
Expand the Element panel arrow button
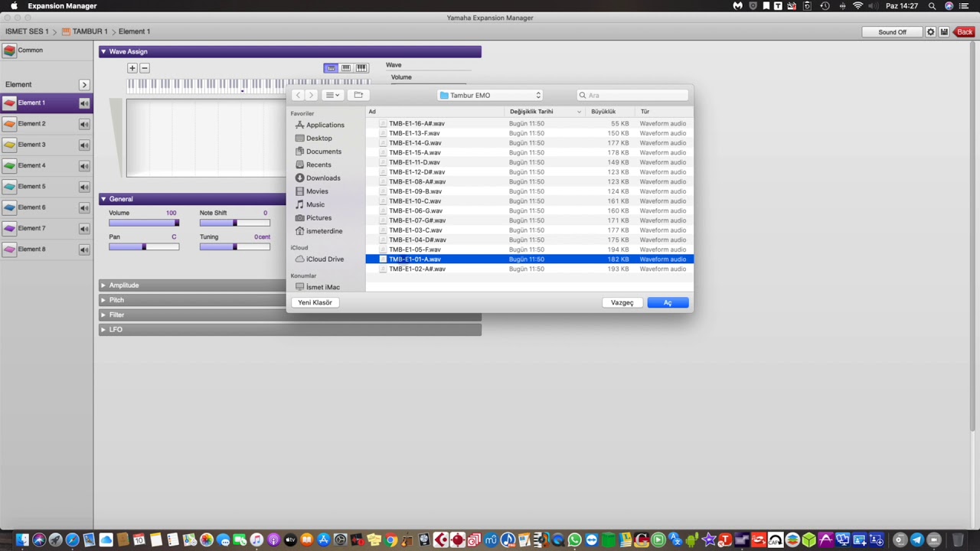[x=84, y=85]
